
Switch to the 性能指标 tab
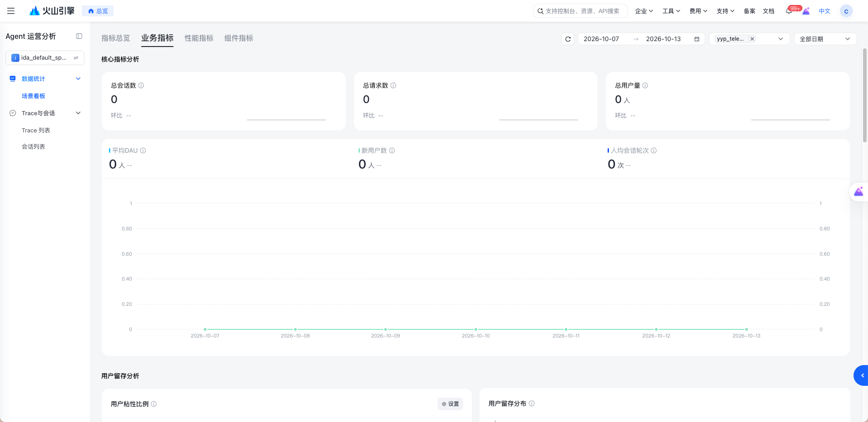(199, 38)
